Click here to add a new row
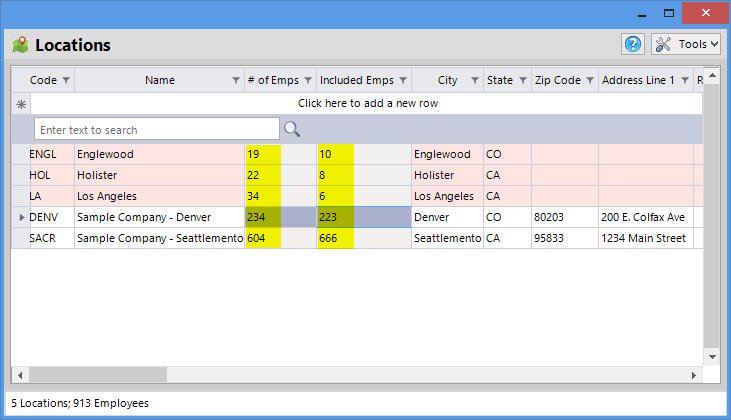 pyautogui.click(x=367, y=103)
